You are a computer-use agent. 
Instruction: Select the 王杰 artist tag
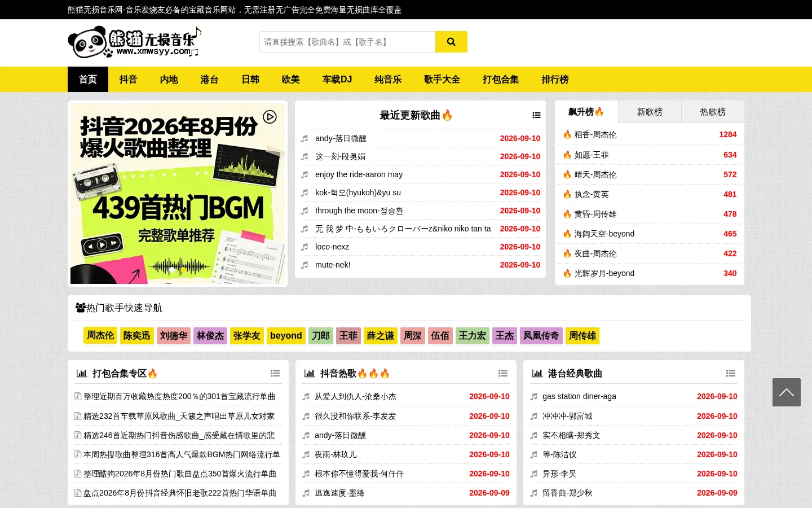(x=505, y=335)
